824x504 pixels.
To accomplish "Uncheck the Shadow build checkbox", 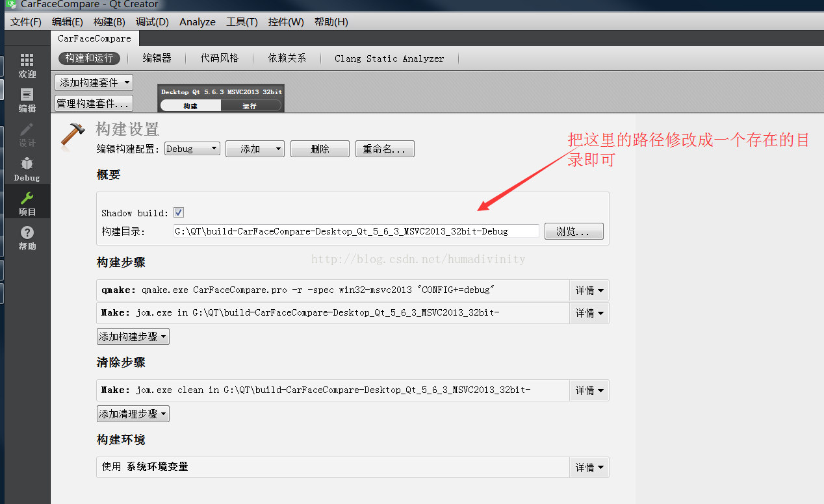I will coord(178,212).
